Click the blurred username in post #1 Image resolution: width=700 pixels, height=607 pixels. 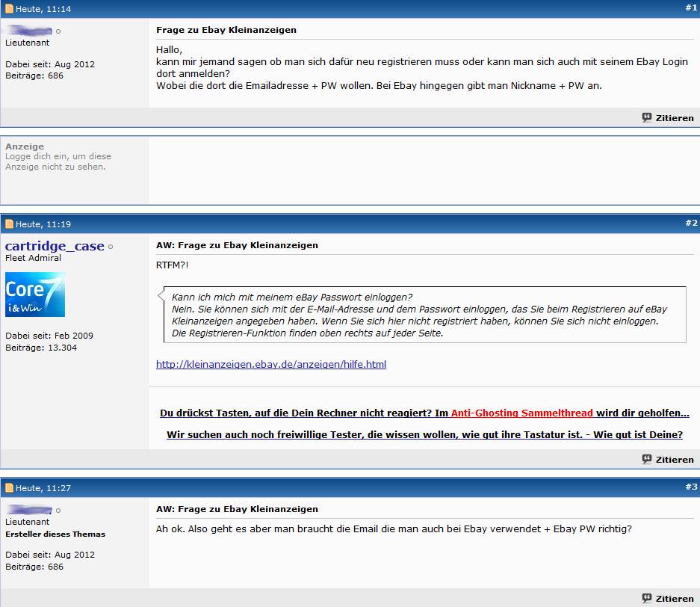[x=28, y=31]
